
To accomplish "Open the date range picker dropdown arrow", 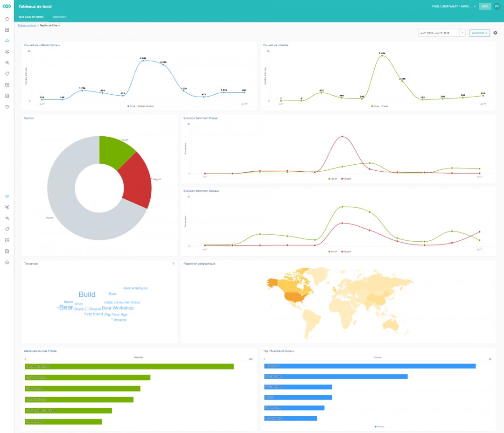I will pyautogui.click(x=462, y=33).
